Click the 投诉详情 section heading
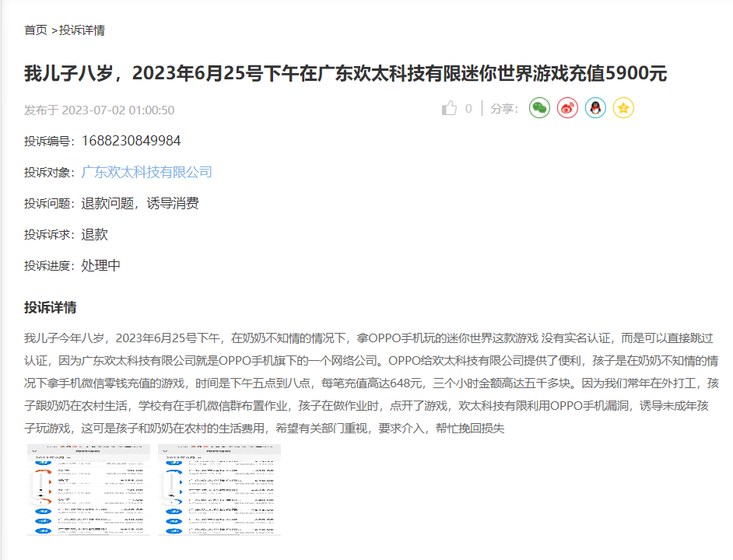Image resolution: width=733 pixels, height=560 pixels. pyautogui.click(x=51, y=307)
